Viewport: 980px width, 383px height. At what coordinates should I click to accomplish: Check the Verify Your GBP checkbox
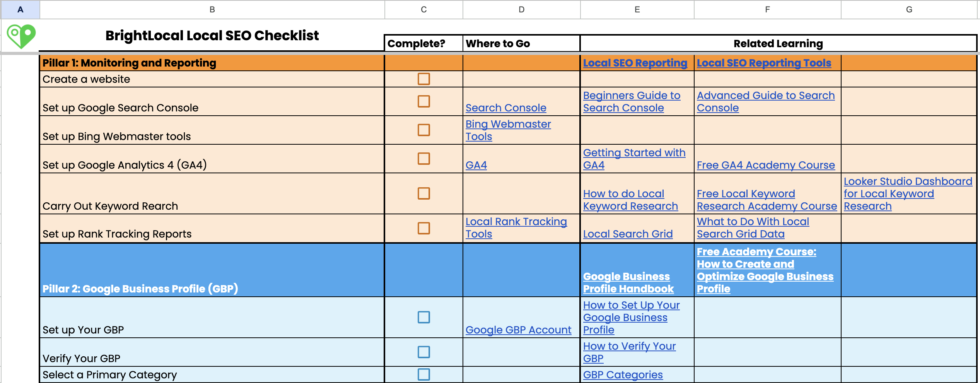[423, 352]
